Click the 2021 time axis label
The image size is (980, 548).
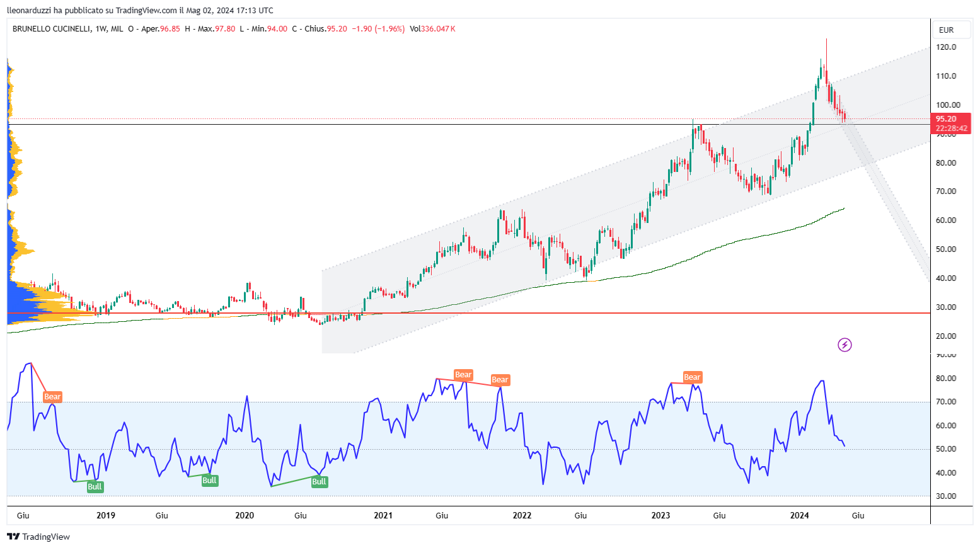(x=383, y=515)
